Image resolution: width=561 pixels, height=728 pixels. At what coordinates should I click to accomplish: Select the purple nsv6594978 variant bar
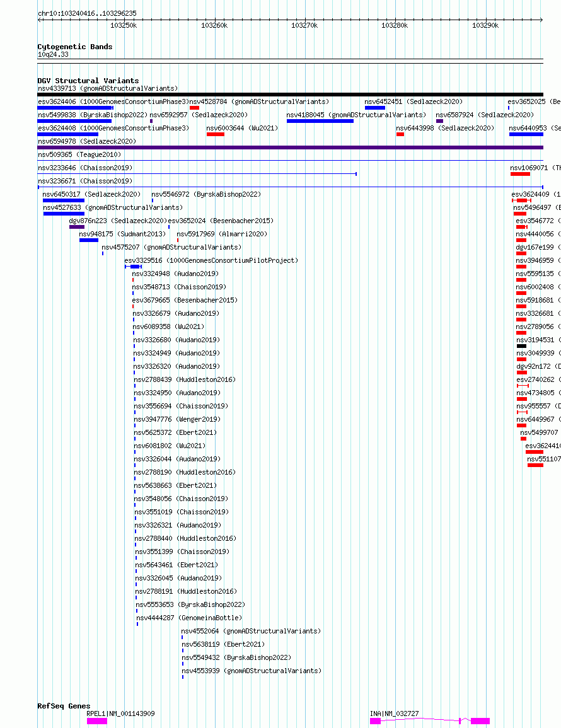pyautogui.click(x=290, y=147)
